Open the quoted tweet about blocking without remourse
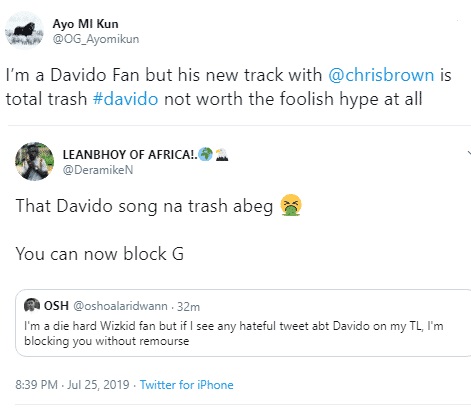Screen dimensions: 471x418 click(x=243, y=323)
